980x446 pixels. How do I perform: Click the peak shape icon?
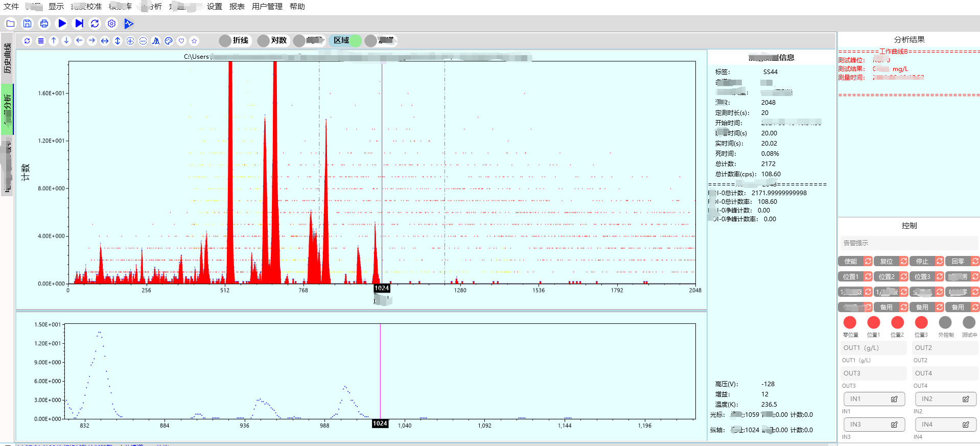156,41
